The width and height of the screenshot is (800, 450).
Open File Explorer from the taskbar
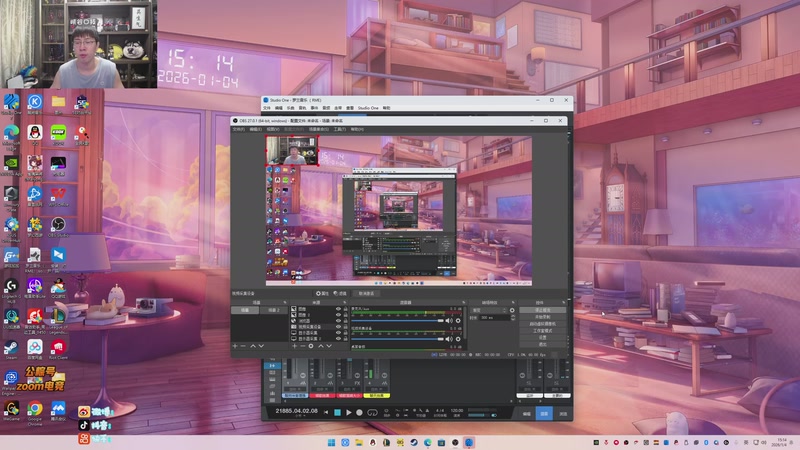tap(359, 442)
